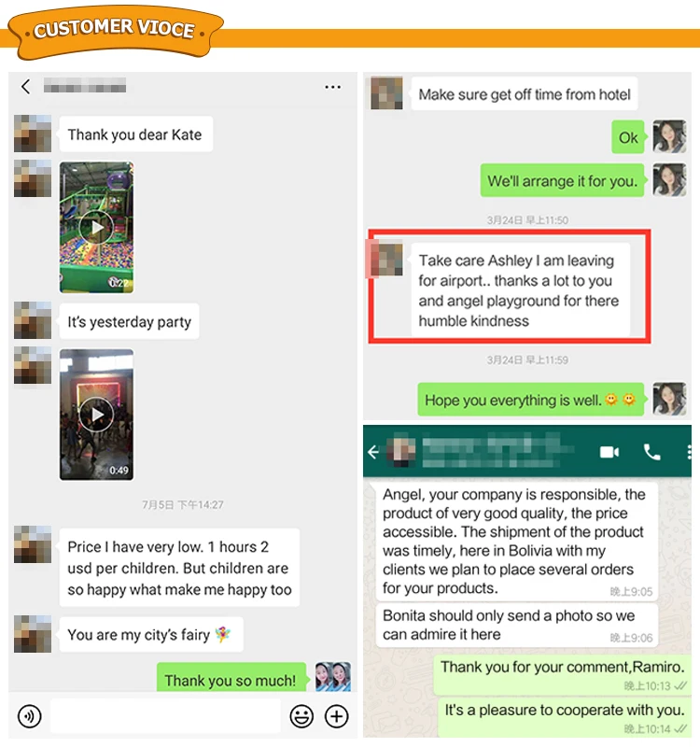
Task: Start a WhatsApp video call
Action: point(609,452)
